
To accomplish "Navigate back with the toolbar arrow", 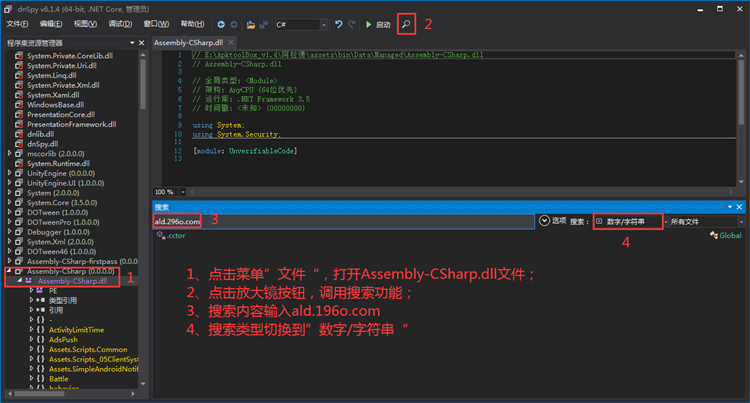I will click(x=221, y=24).
